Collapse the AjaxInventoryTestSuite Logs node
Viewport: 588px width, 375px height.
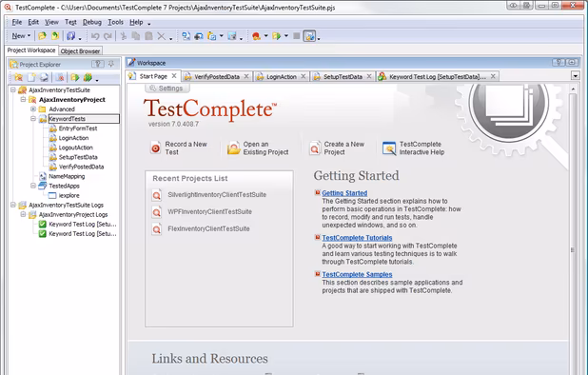pyautogui.click(x=13, y=205)
